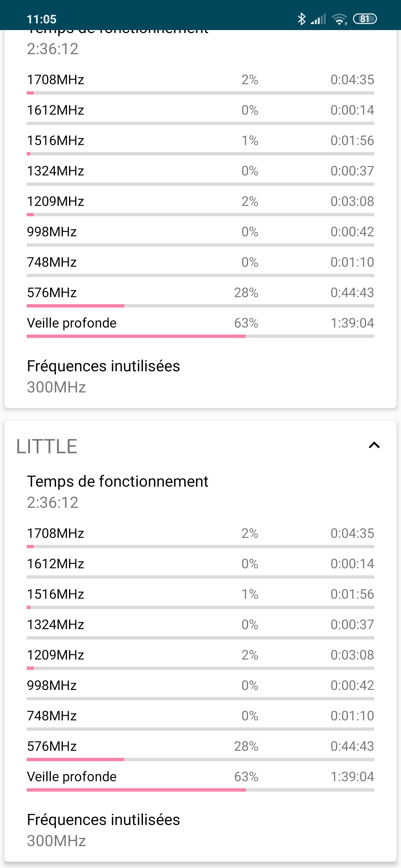Tap the Bluetooth status icon
The width and height of the screenshot is (401, 868).
301,19
